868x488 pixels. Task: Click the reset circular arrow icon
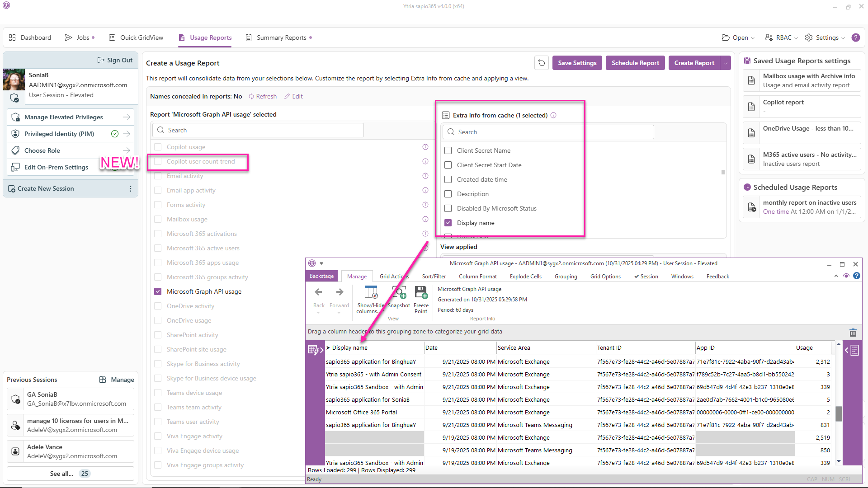tap(542, 63)
